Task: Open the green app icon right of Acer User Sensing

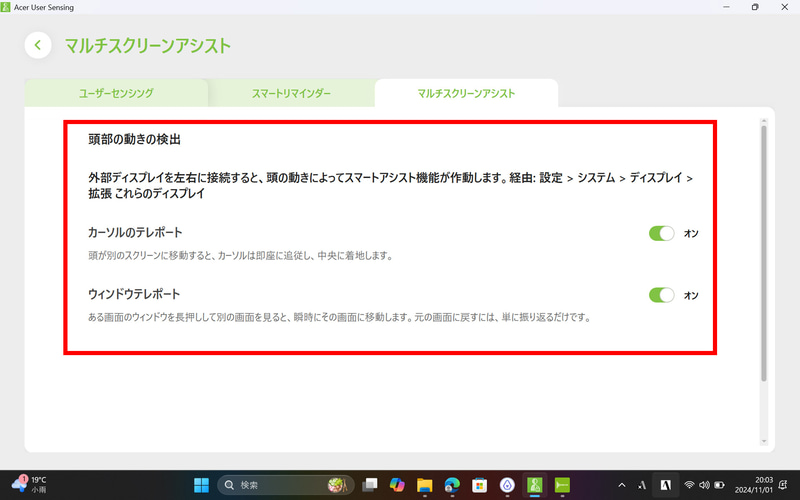Action: 562,485
